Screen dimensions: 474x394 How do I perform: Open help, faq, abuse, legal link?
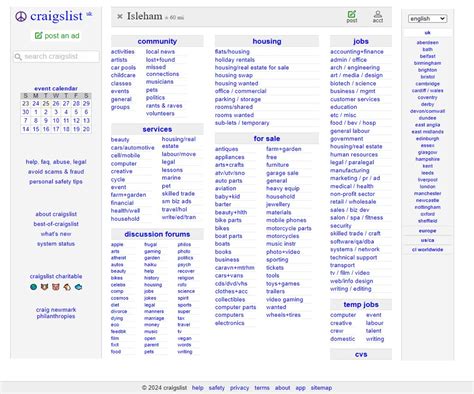[56, 162]
